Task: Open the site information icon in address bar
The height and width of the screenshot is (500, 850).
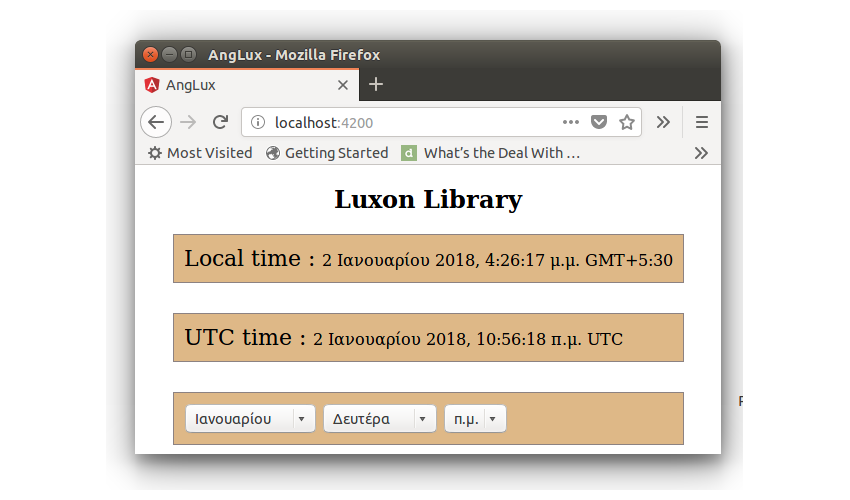Action: [258, 123]
